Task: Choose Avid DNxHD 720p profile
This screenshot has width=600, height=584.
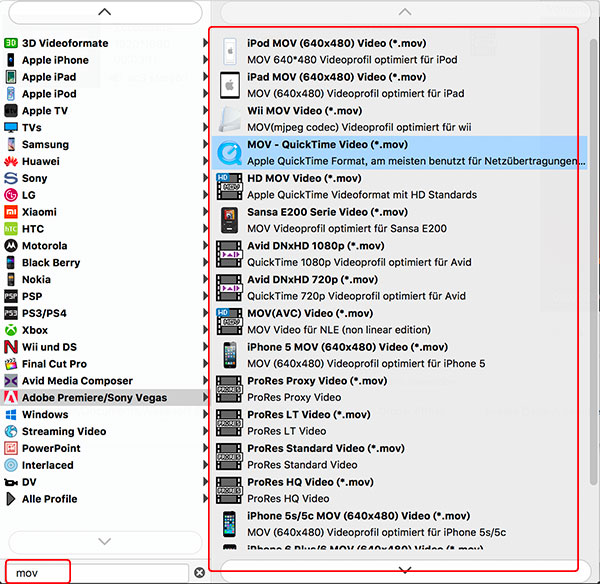Action: coord(399,287)
